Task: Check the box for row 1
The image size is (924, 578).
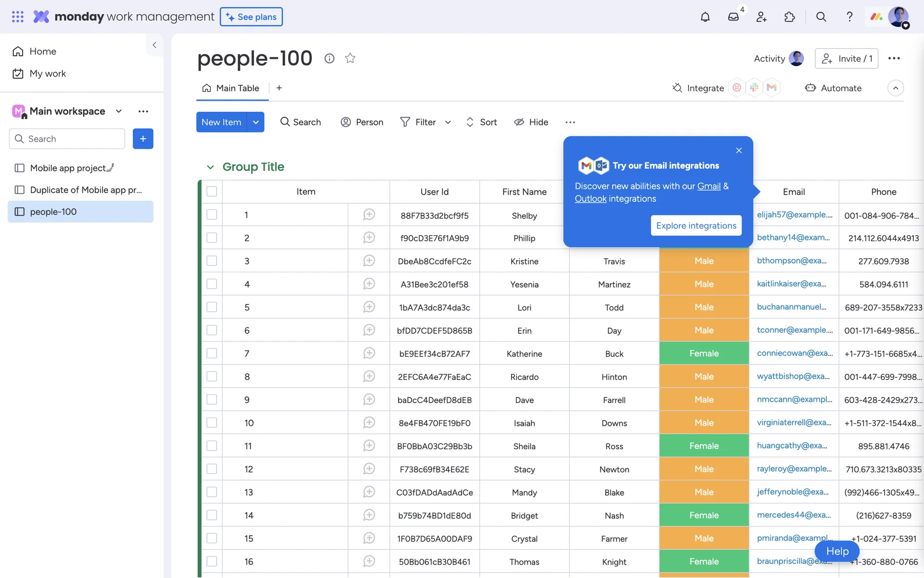Action: pos(212,214)
